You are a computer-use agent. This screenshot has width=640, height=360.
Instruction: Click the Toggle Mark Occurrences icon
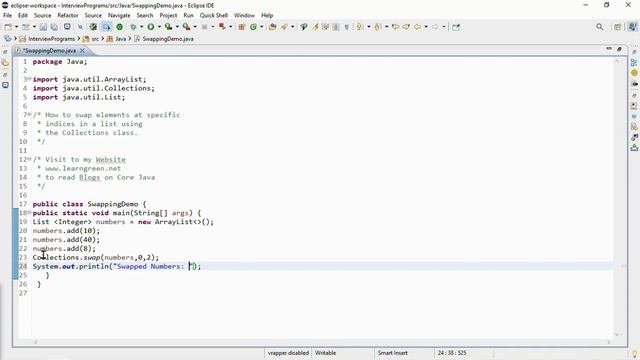[316, 27]
